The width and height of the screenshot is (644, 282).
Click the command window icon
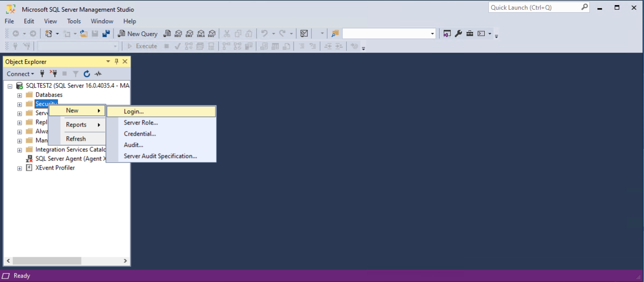pos(481,33)
